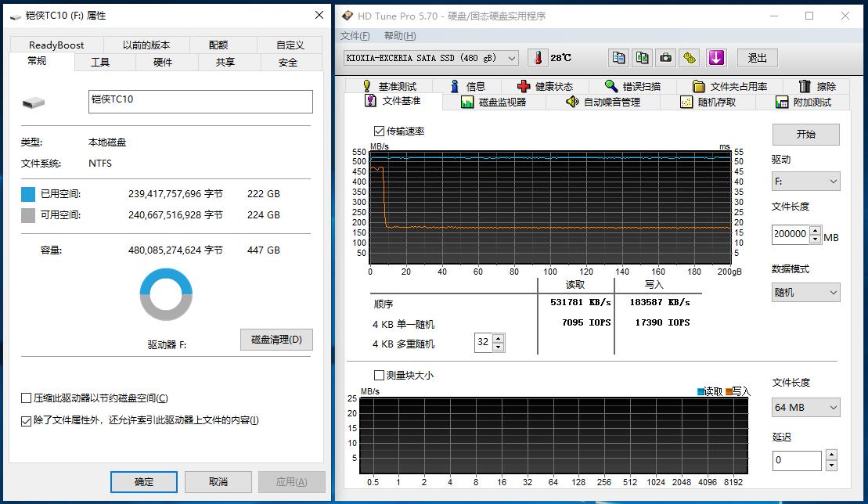
Task: Open the 帮助 help menu in HD Tune
Action: click(x=396, y=35)
